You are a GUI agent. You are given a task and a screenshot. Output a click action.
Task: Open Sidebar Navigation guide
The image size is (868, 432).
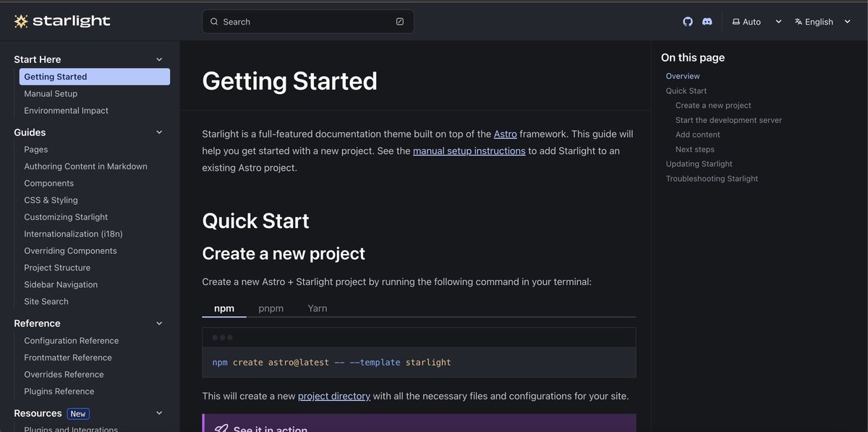coord(61,284)
